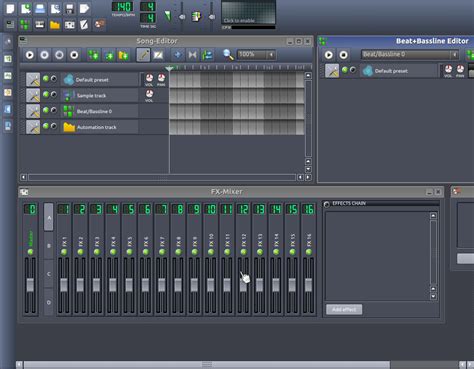Image resolution: width=474 pixels, height=369 pixels.
Task: Click the export project icon in top toolbar
Action: pyautogui.click(x=84, y=8)
